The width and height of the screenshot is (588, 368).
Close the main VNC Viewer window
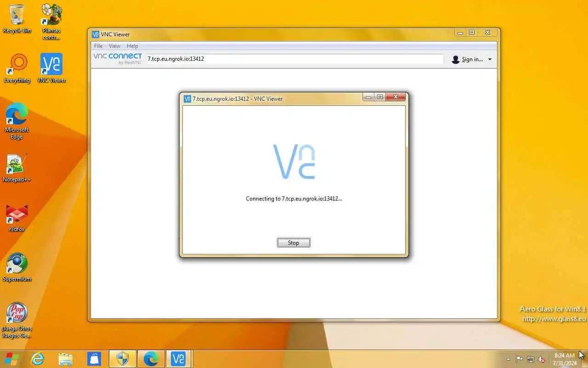[487, 33]
